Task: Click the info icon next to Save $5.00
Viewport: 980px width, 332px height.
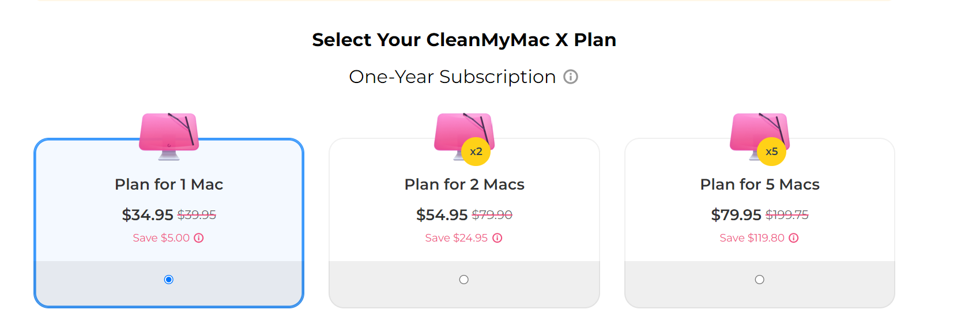Action: pos(199,238)
